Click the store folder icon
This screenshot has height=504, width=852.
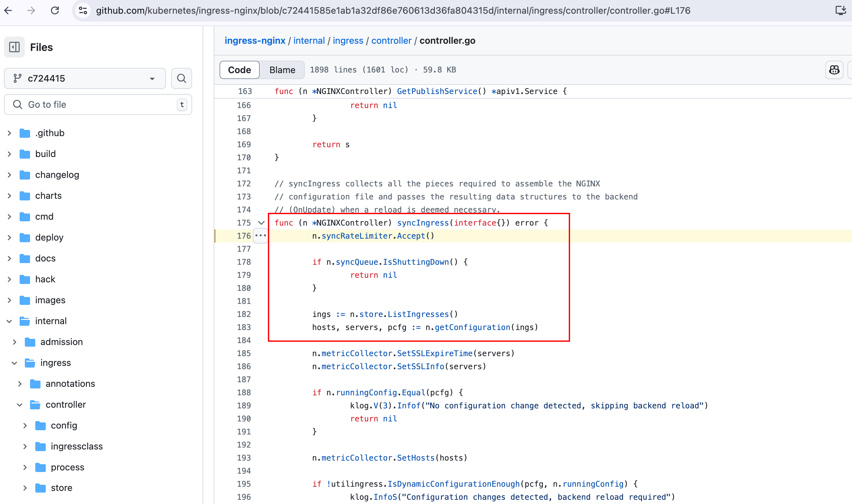point(41,488)
